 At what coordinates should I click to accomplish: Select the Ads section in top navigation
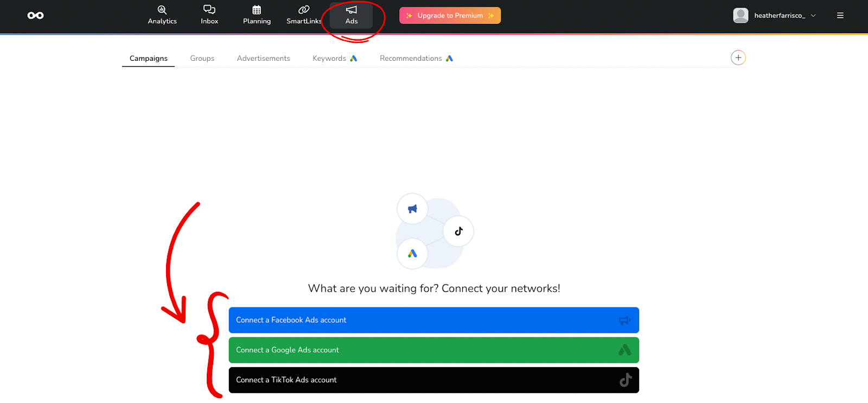(x=352, y=15)
